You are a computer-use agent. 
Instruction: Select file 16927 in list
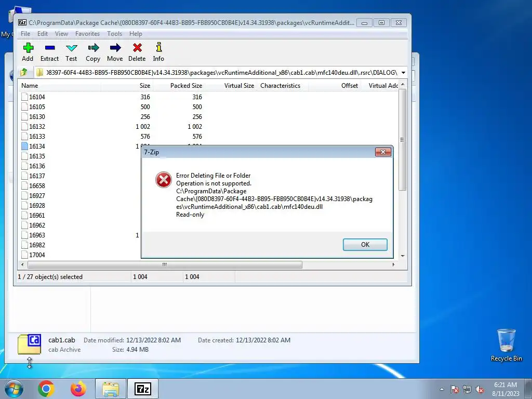(x=37, y=195)
